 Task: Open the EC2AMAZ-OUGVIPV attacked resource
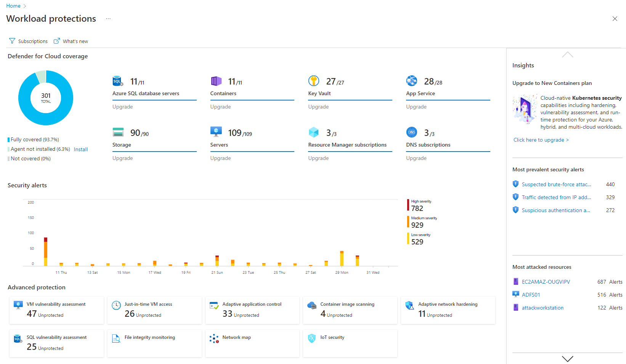546,282
